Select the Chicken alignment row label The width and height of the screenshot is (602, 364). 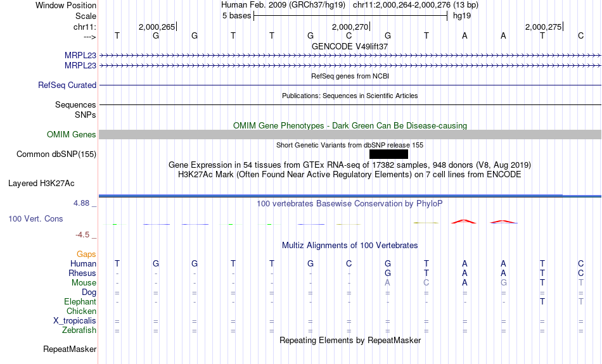81,311
